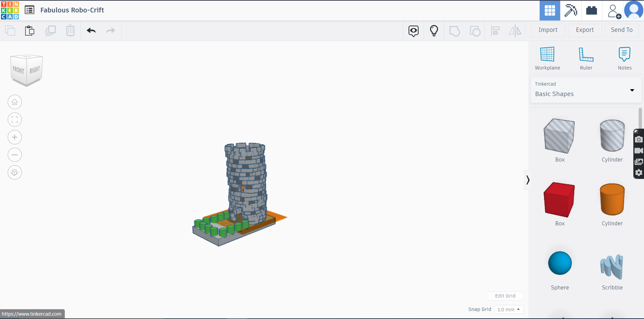Select the Ruler tool
The width and height of the screenshot is (644, 319).
pos(586,58)
